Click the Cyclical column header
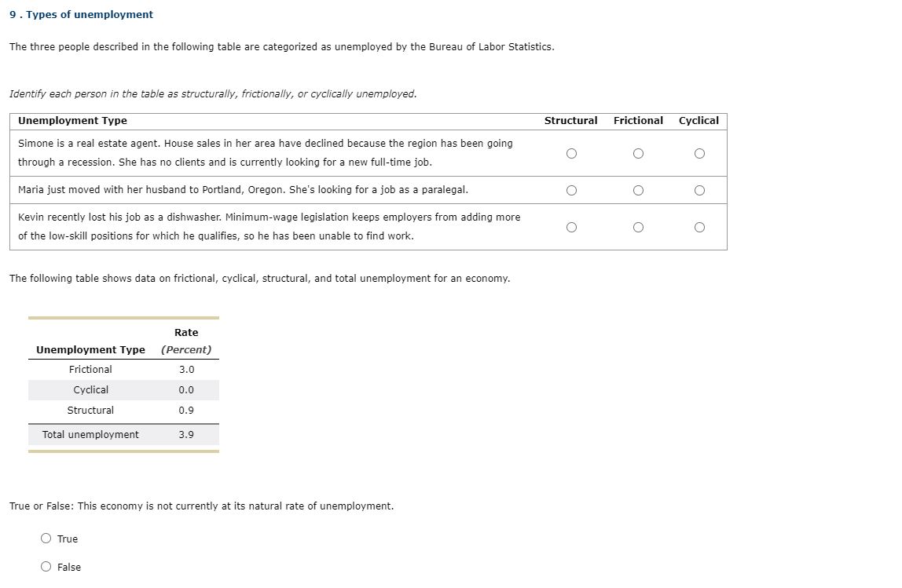This screenshot has height=588, width=902. 698,121
